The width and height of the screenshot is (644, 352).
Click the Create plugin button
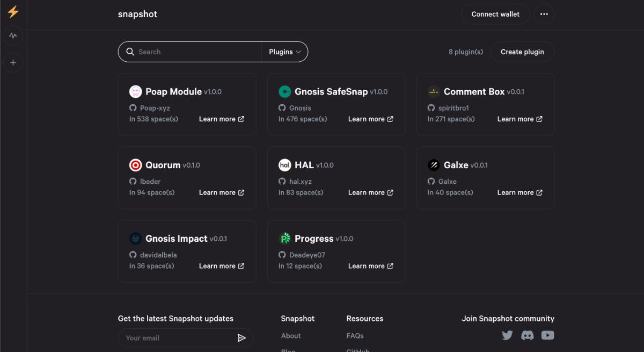coord(522,52)
